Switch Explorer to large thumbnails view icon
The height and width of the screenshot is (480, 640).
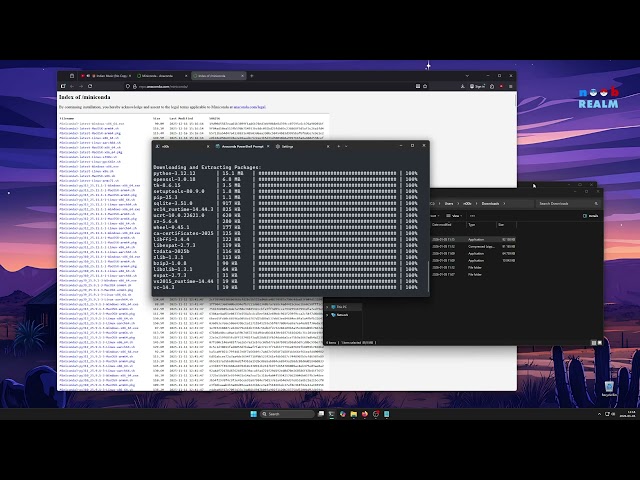pos(600,343)
